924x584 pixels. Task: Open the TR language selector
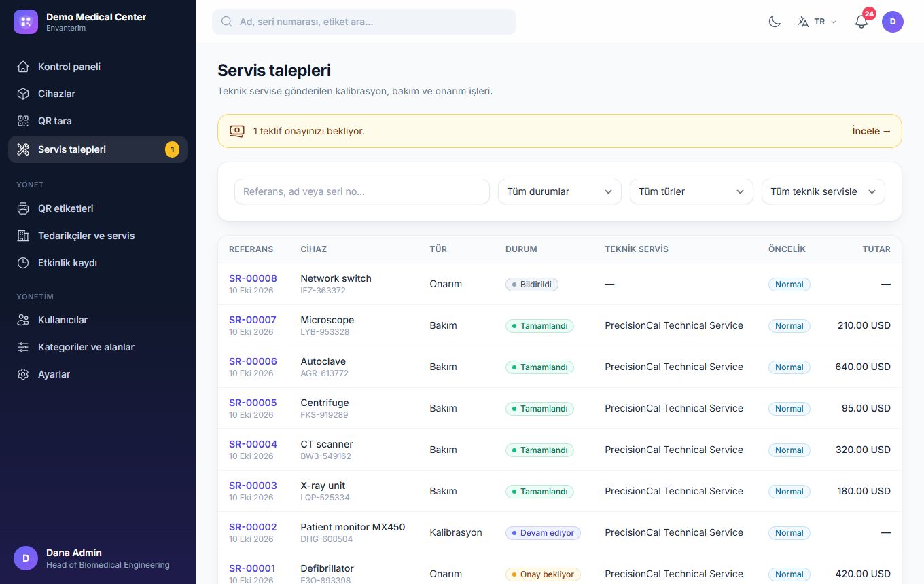(817, 22)
